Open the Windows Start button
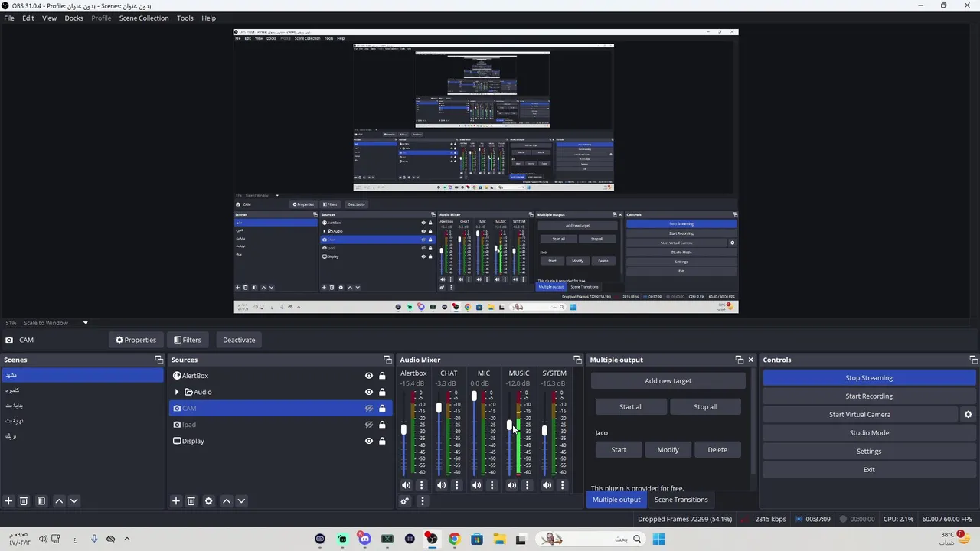The height and width of the screenshot is (551, 980). [658, 540]
